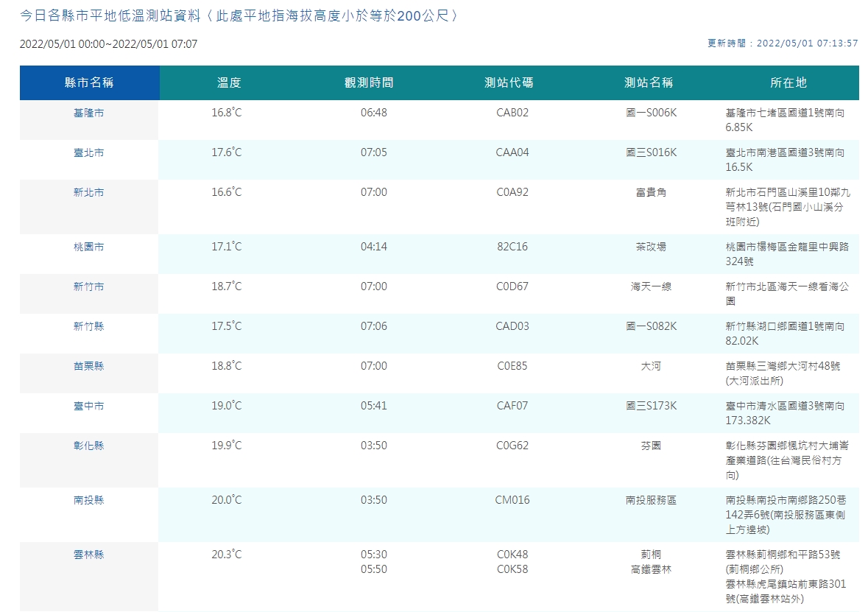Open the 南投縣 county link
Viewport: 868px width, 612px height.
88,501
